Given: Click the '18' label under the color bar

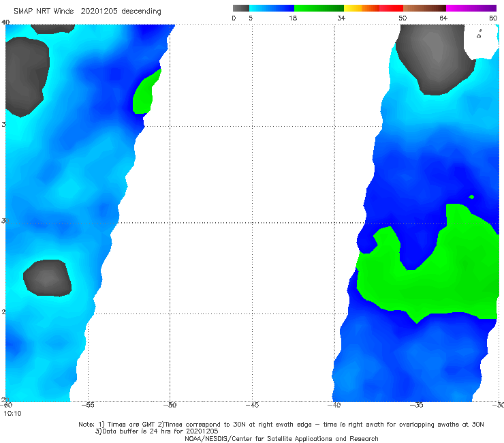Looking at the screenshot, I should 293,18.
